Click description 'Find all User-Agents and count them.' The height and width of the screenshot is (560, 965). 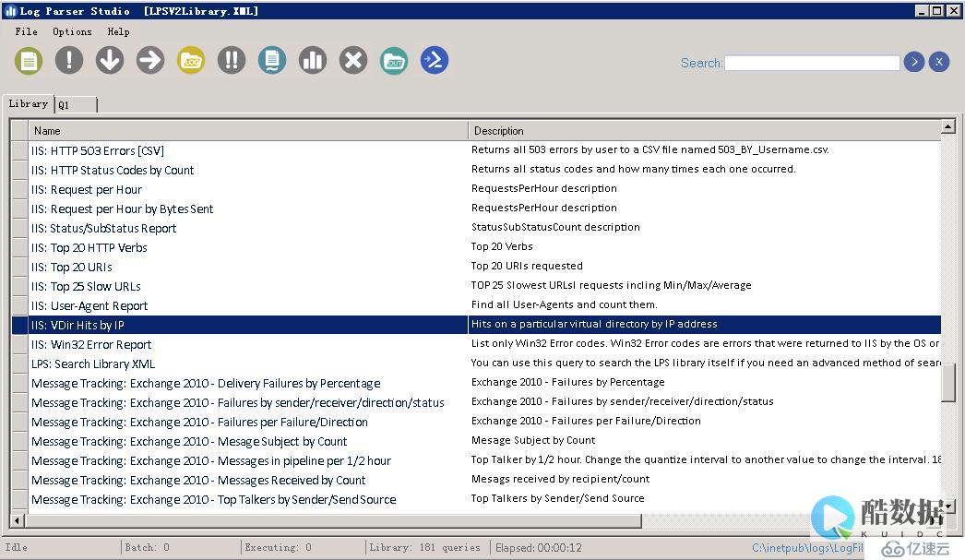tap(565, 304)
